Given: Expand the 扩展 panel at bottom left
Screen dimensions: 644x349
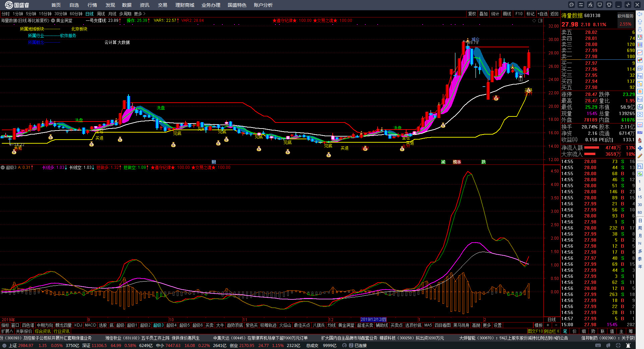Looking at the screenshot, I should pos(7,331).
